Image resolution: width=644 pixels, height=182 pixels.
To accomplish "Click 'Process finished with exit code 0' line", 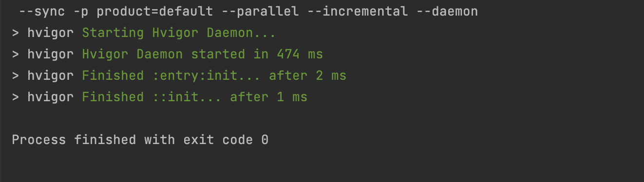I will pos(140,140).
